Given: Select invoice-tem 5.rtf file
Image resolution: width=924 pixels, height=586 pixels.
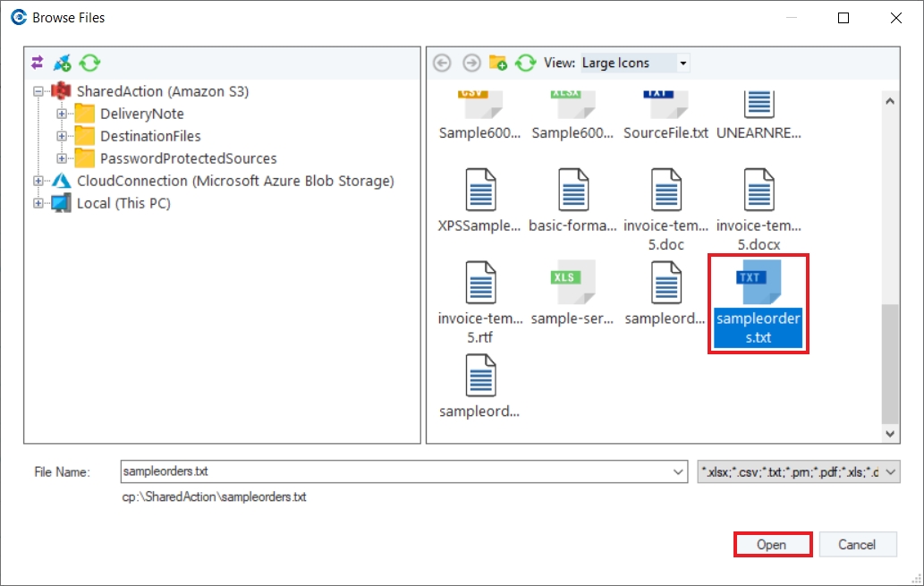Looking at the screenshot, I should [x=479, y=303].
